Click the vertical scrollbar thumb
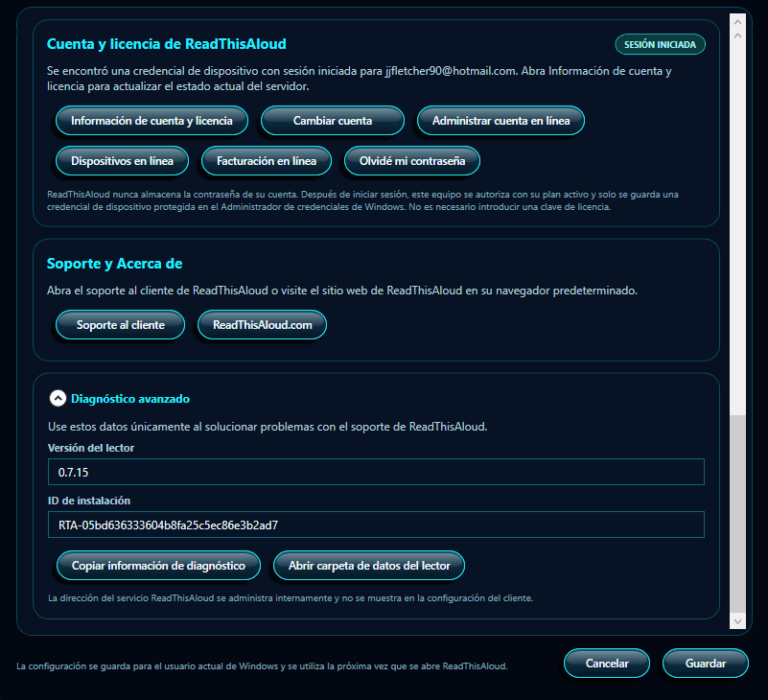768x700 pixels. click(x=737, y=513)
